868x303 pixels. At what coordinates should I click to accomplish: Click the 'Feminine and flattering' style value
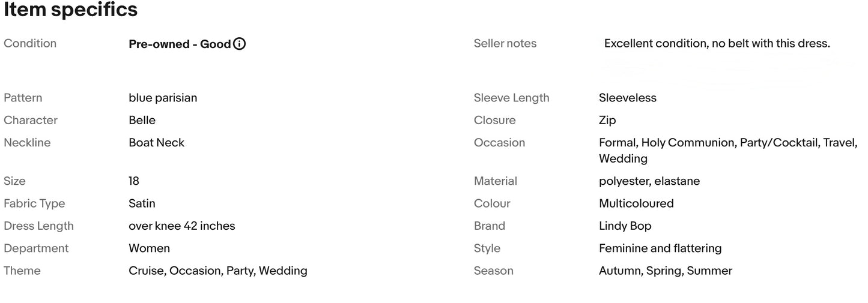pyautogui.click(x=660, y=248)
